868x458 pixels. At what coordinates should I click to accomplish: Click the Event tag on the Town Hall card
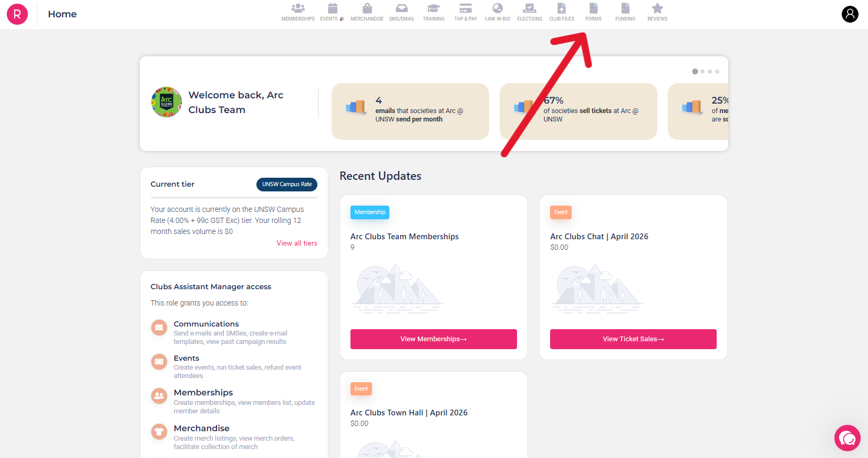point(361,389)
